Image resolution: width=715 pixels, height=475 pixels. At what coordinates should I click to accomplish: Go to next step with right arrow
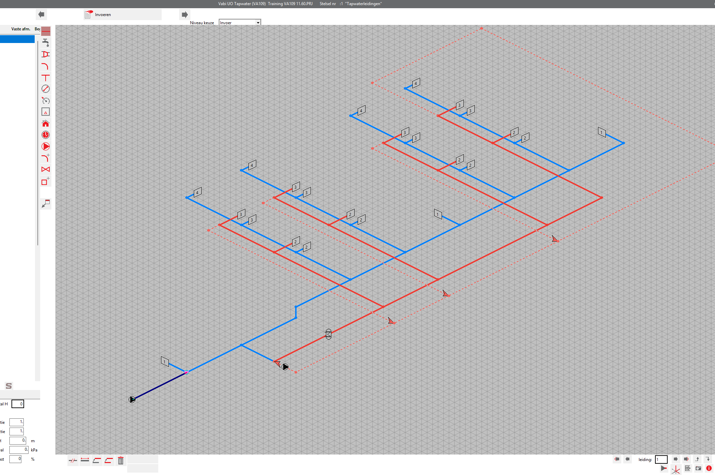185,15
